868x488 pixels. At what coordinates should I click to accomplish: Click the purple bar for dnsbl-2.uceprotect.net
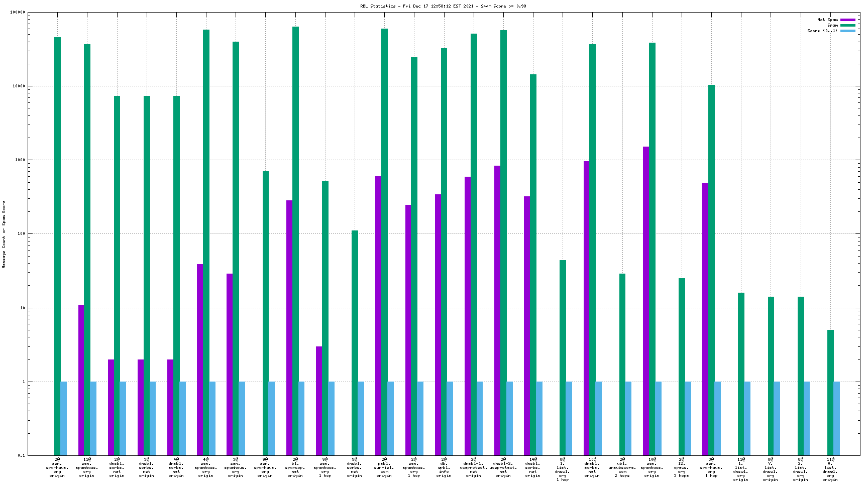point(497,310)
